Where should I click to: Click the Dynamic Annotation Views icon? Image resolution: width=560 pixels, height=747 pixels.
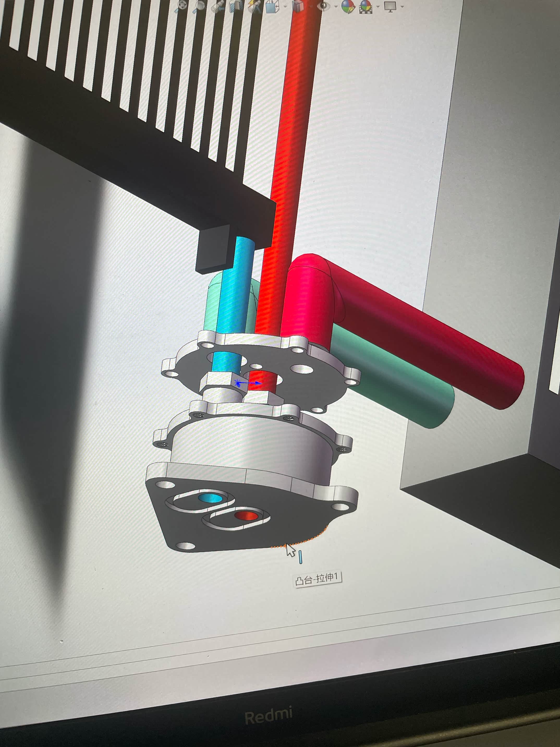tap(255, 7)
